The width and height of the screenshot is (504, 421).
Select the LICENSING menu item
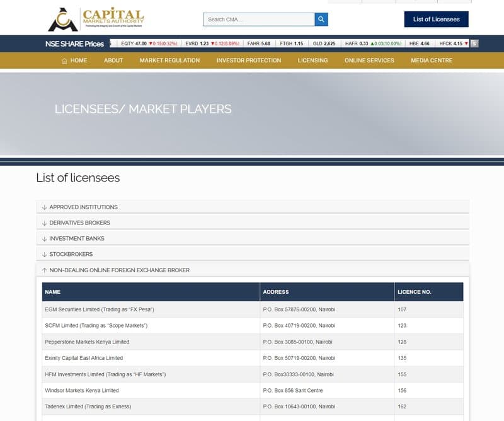coord(313,61)
